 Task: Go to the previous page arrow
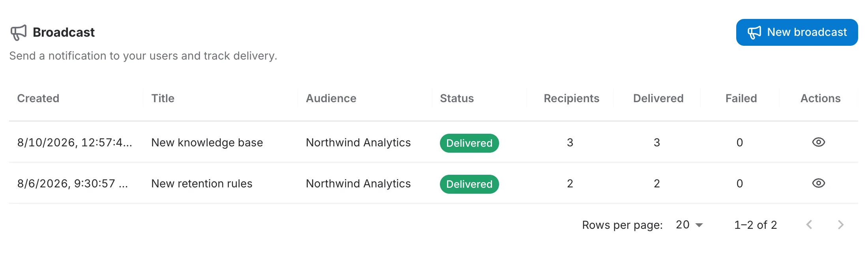(x=809, y=225)
